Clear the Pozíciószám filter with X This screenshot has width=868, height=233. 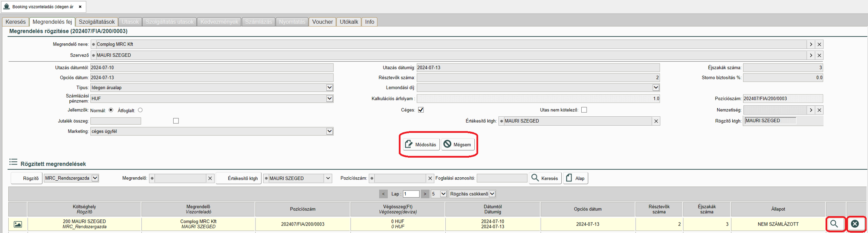(430, 178)
